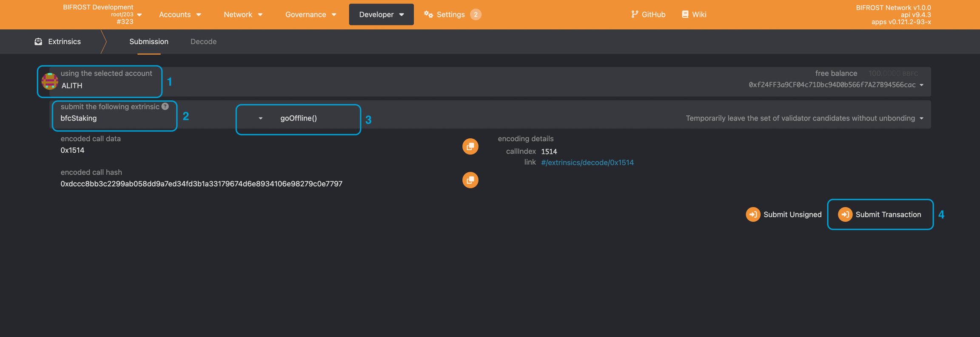Open the Wiki book icon

(x=685, y=14)
